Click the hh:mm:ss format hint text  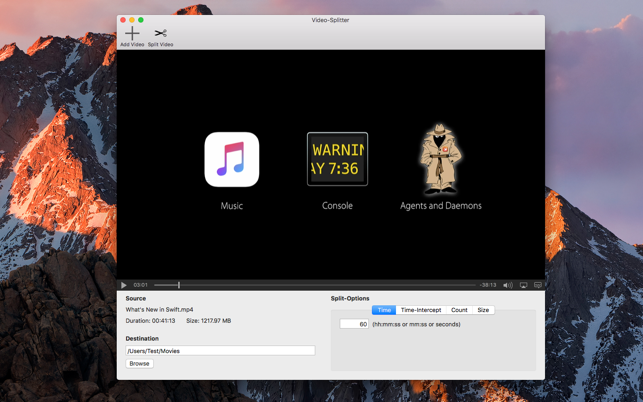click(x=416, y=324)
